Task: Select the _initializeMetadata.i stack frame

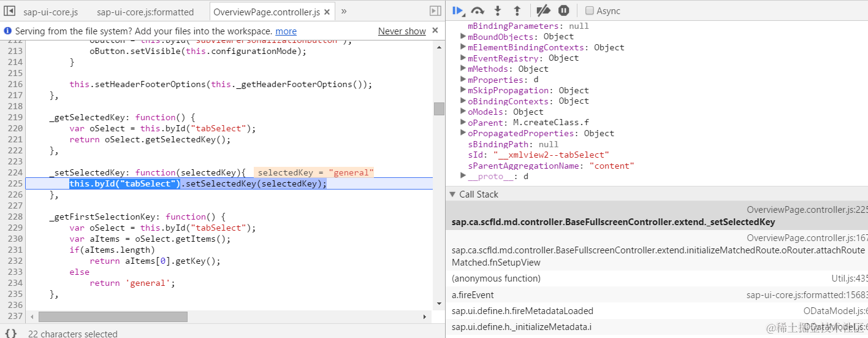Action: pos(657,327)
